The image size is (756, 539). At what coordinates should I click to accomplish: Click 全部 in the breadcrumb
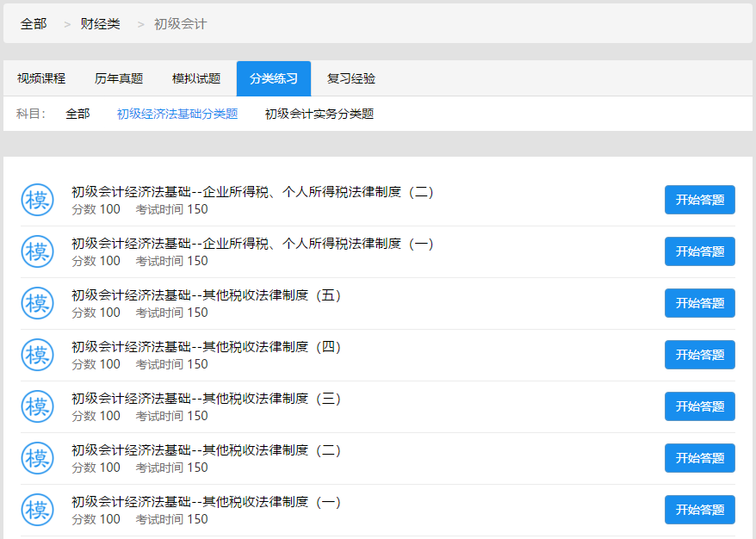[x=34, y=24]
